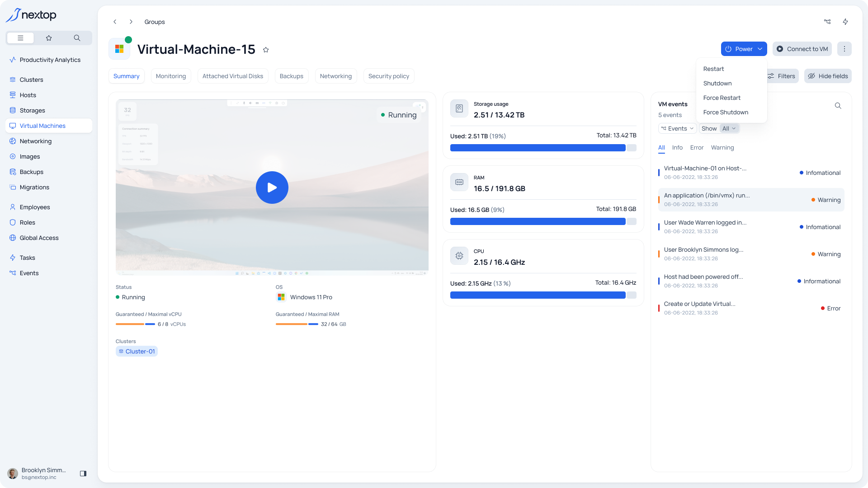Viewport: 868px width, 488px height.
Task: Open Hosts section
Action: click(x=49, y=95)
